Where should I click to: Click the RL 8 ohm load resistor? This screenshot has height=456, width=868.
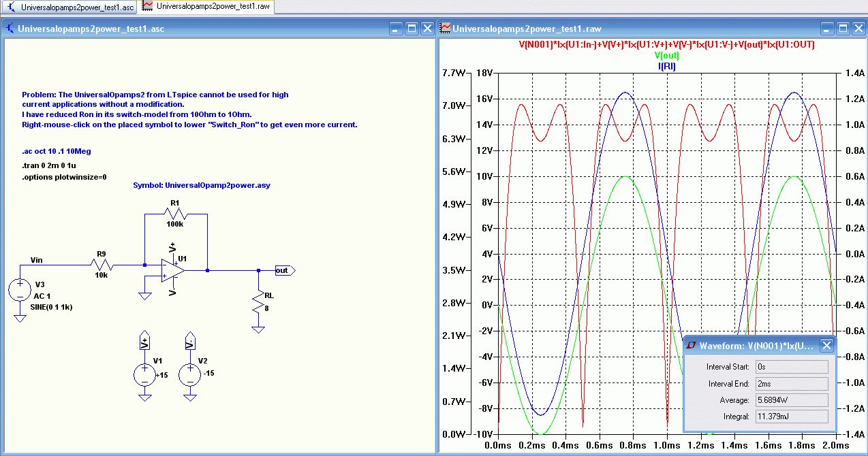point(258,303)
